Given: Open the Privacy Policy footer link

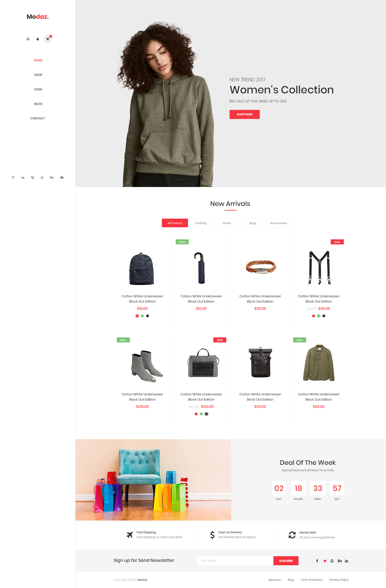Looking at the screenshot, I should coord(339,580).
